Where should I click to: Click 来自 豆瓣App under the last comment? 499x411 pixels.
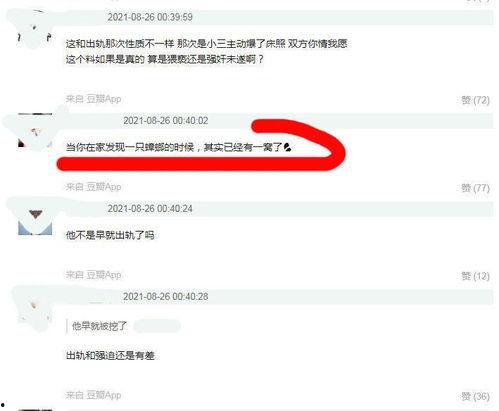tap(93, 395)
